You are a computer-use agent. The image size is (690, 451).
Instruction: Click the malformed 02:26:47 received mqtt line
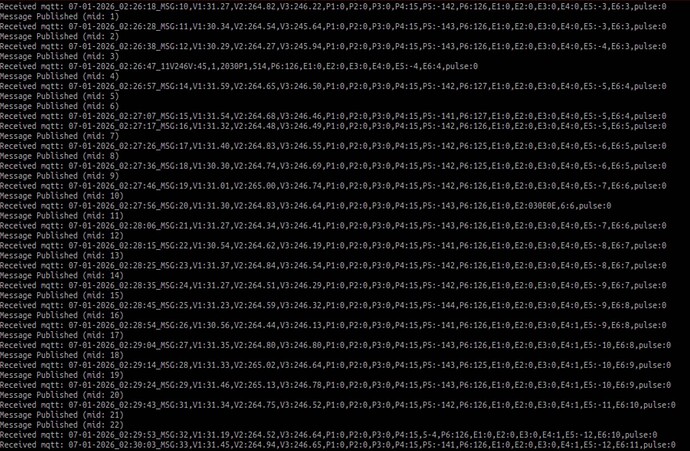pyautogui.click(x=239, y=66)
